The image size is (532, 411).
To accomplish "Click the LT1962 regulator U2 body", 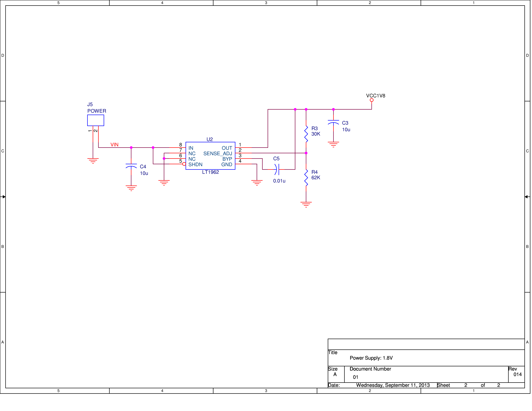I will click(210, 156).
